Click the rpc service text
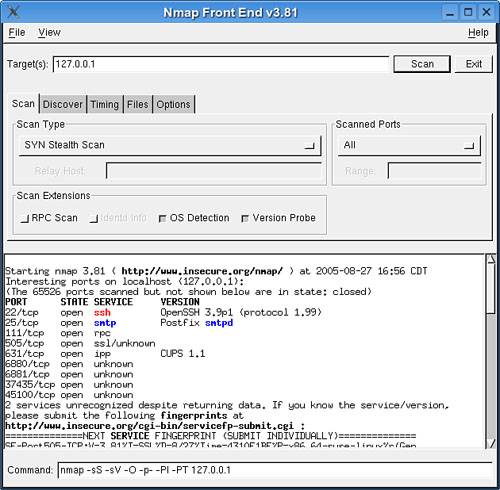The height and width of the screenshot is (490, 500). coord(102,334)
